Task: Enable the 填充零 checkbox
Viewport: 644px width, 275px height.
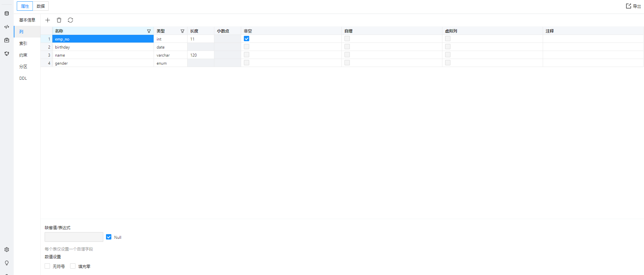Action: 73,266
